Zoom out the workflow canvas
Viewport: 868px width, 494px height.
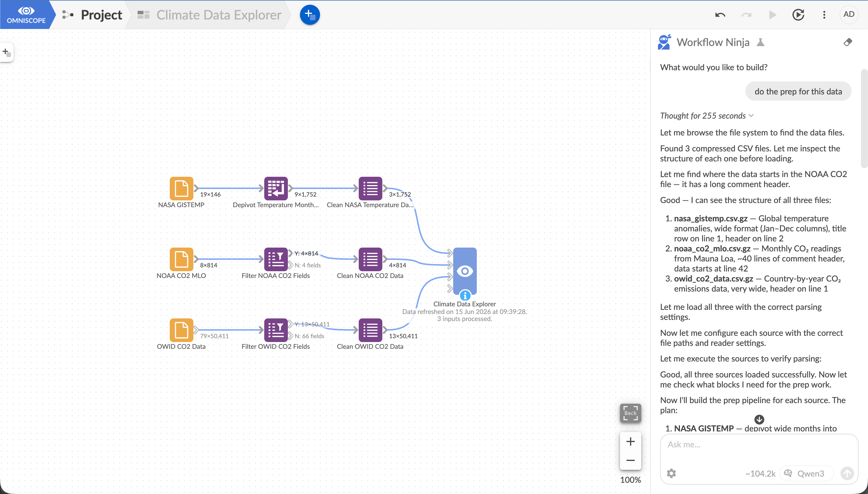point(630,460)
